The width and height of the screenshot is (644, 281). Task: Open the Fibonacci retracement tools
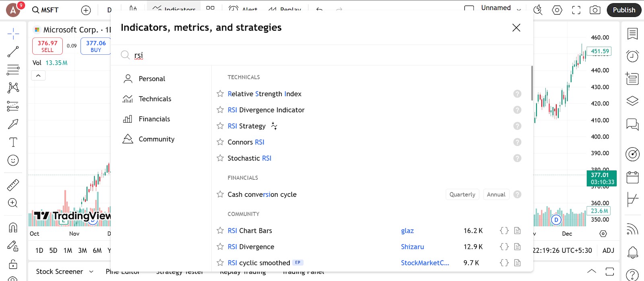click(13, 70)
